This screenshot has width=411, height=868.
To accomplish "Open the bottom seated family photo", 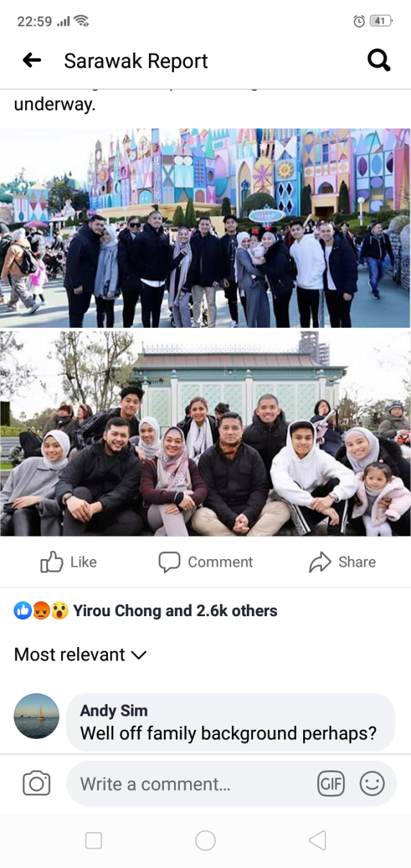I will tap(205, 434).
